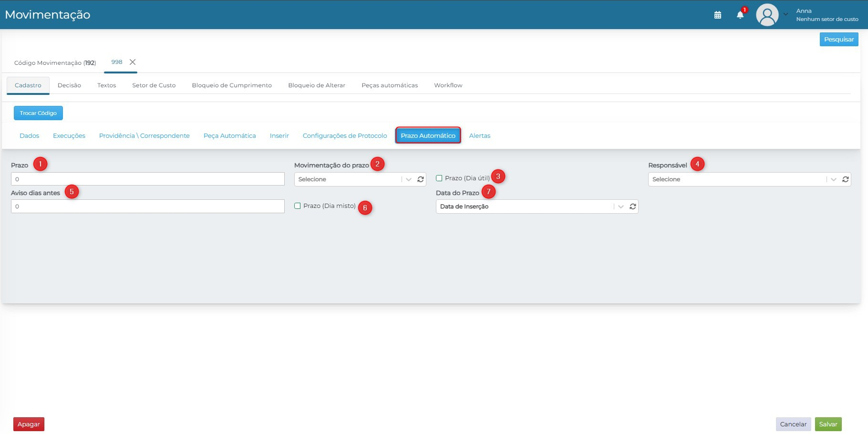Screen dimensions: 868x434
Task: Click the Trocar Código button
Action: pyautogui.click(x=38, y=113)
